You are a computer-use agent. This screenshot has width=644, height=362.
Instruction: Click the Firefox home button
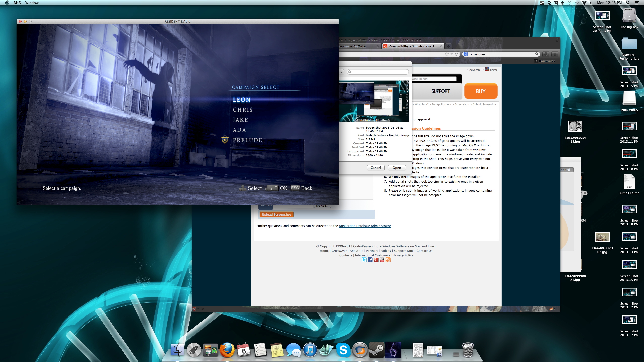click(x=555, y=54)
